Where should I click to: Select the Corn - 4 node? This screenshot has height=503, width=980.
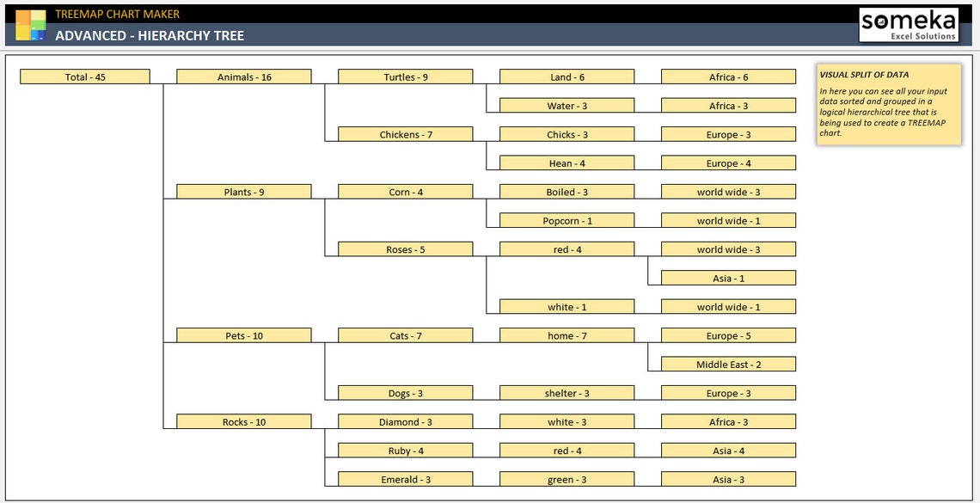[x=406, y=191]
